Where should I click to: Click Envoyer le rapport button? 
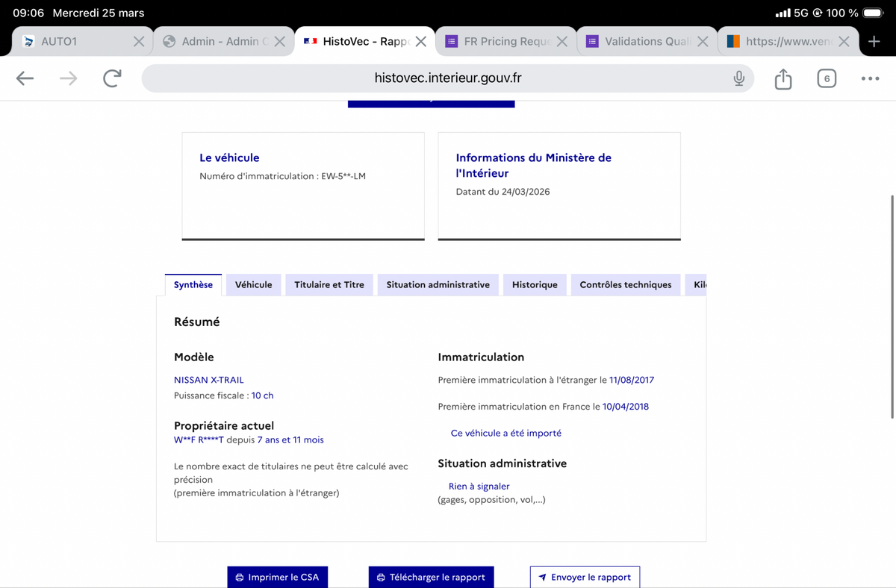(585, 577)
